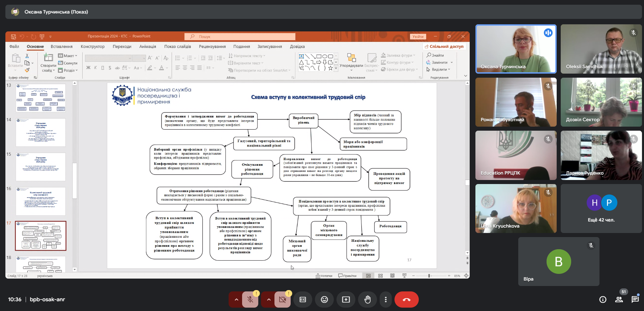Open the Вставлення tab
Image resolution: width=644 pixels, height=311 pixels.
(62, 47)
